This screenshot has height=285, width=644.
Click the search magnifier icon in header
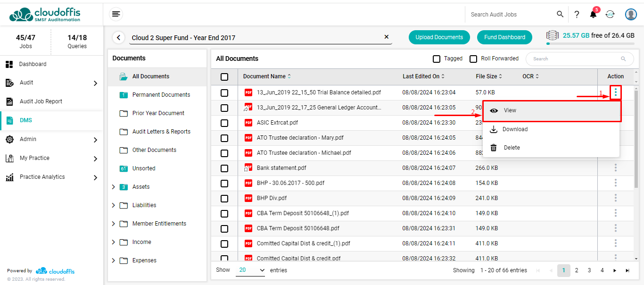(x=560, y=14)
